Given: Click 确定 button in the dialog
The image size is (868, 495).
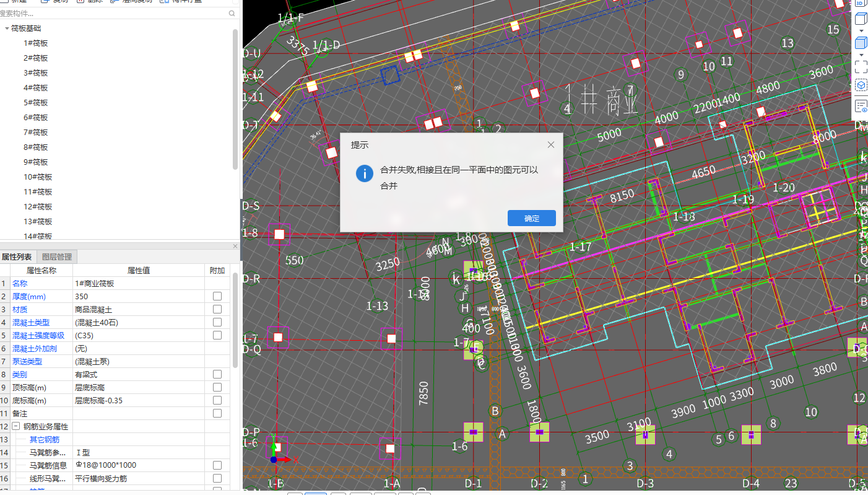Looking at the screenshot, I should click(532, 218).
